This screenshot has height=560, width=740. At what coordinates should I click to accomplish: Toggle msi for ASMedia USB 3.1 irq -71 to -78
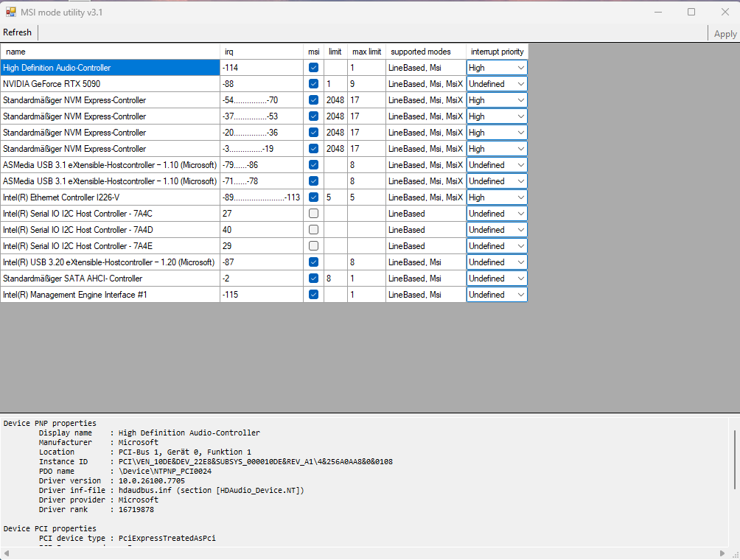(313, 181)
